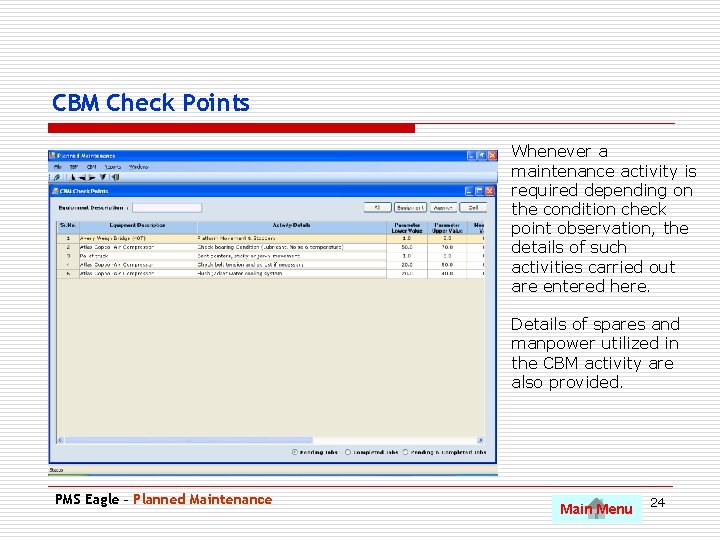Viewport: 720px width, 540px height.
Task: Click the up-arrow first record toolbar icon
Action: coord(73,177)
